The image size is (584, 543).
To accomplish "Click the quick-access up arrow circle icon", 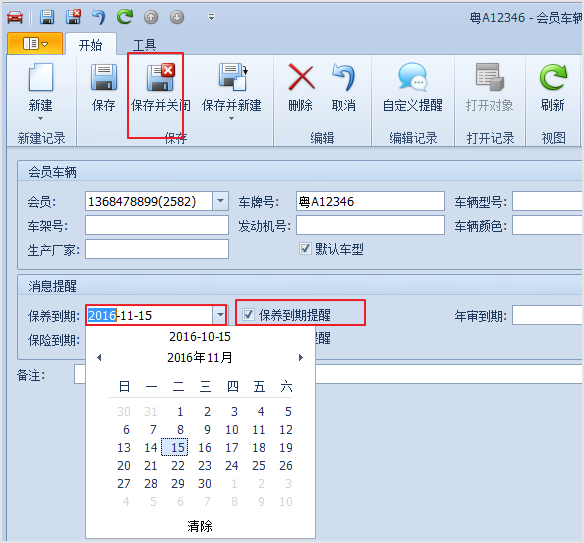I will pyautogui.click(x=151, y=17).
